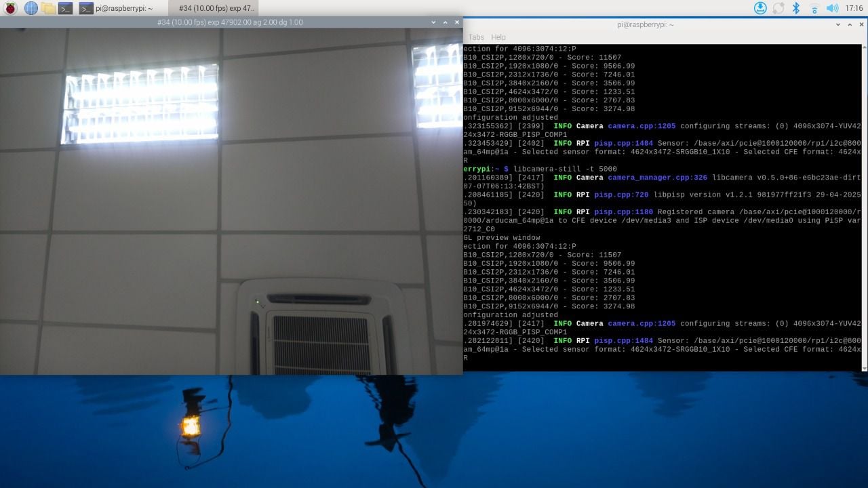Open the Wi-Fi network menu
This screenshot has width=868, height=488.
coord(814,8)
